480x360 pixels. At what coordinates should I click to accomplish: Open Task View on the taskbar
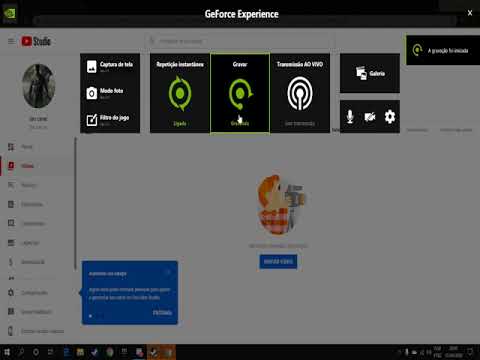point(50,352)
